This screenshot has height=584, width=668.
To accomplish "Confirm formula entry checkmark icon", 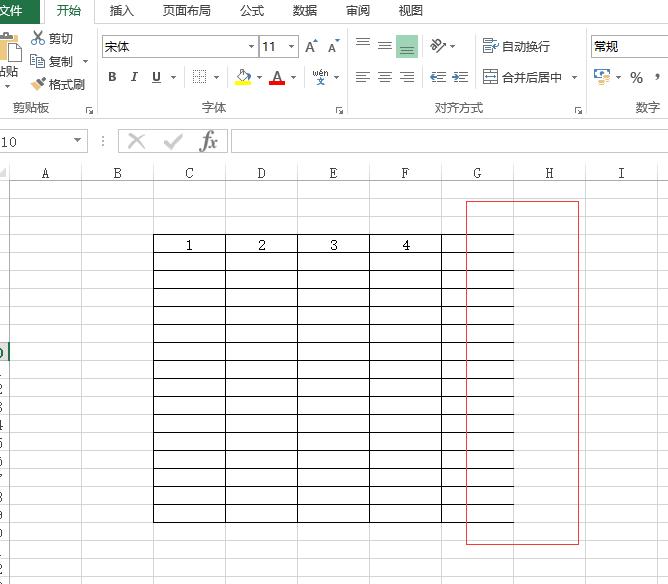I will tap(173, 141).
